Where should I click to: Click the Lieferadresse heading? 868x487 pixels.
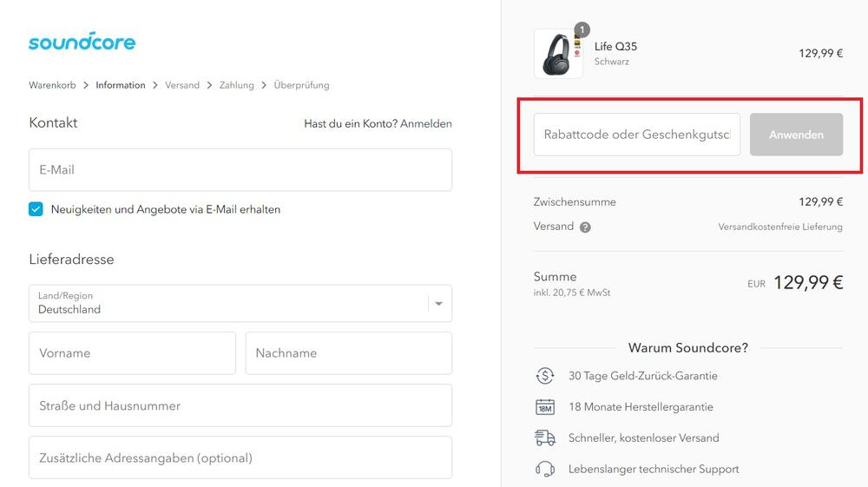[x=71, y=259]
